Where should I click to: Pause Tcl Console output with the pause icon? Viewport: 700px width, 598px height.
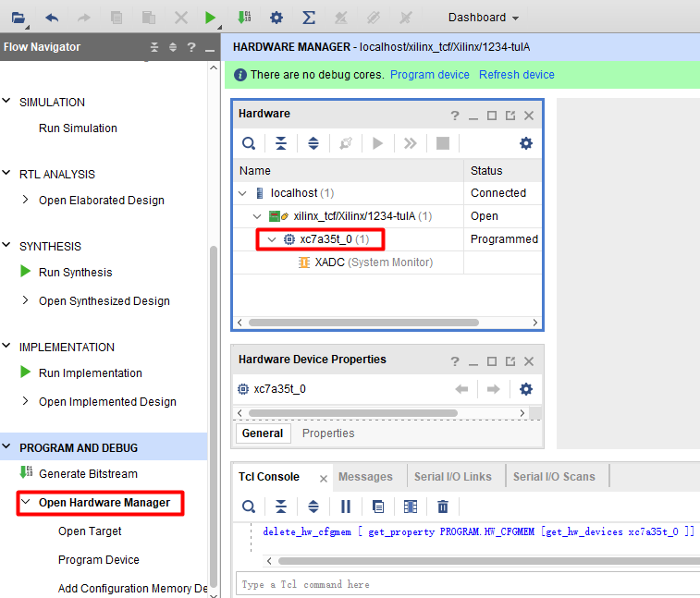point(346,506)
